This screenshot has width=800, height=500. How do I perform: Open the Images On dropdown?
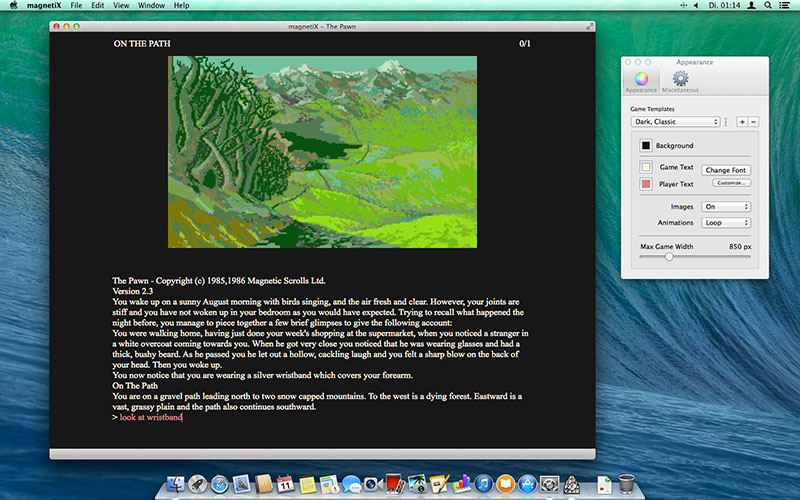pyautogui.click(x=726, y=207)
